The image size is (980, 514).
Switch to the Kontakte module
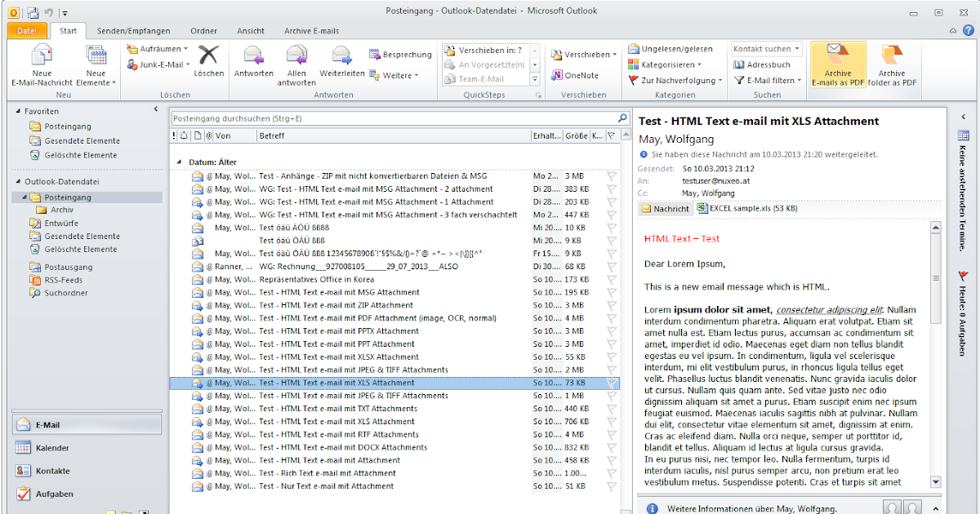click(x=87, y=471)
